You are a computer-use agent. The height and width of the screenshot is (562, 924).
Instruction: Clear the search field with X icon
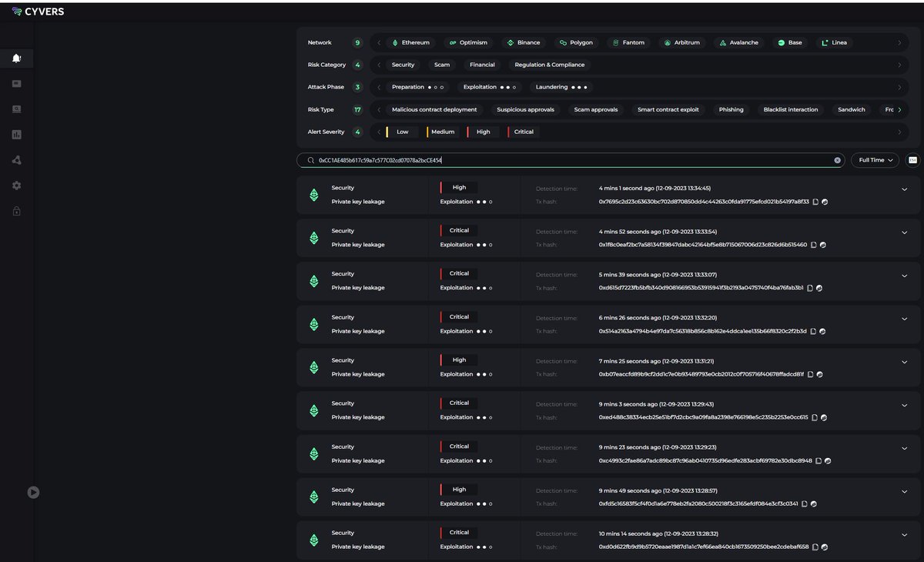(838, 160)
